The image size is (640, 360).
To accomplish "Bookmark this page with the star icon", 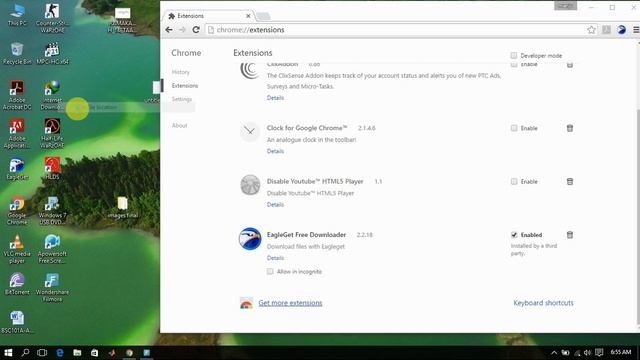I will click(x=591, y=30).
